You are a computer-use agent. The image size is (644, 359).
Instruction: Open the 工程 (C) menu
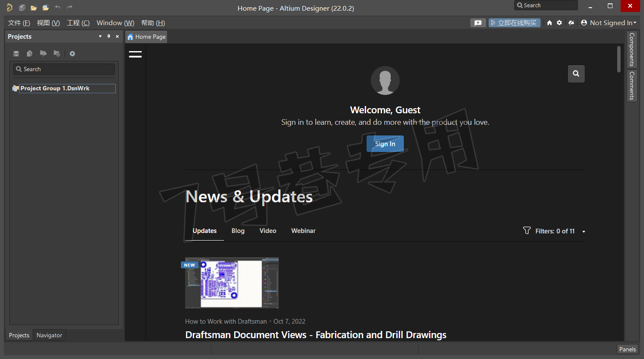[78, 23]
